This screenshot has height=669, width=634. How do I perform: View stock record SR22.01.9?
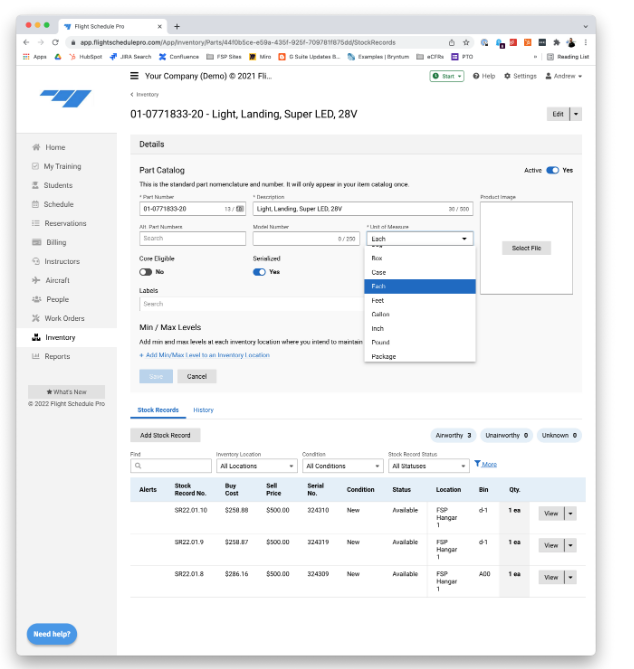point(551,545)
